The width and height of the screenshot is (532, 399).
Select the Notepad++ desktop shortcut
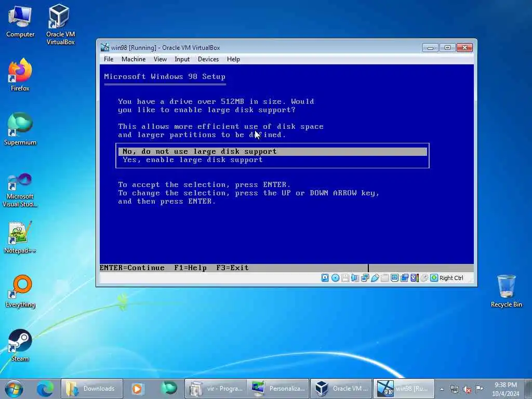20,237
